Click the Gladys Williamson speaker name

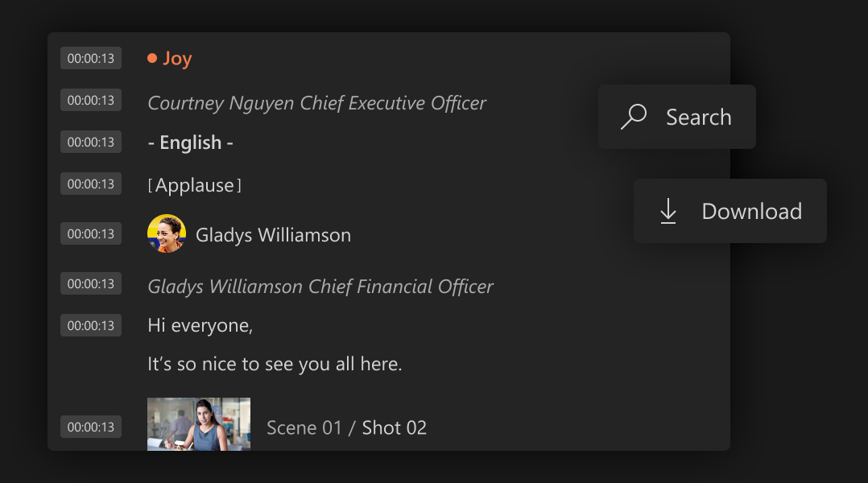(x=273, y=235)
